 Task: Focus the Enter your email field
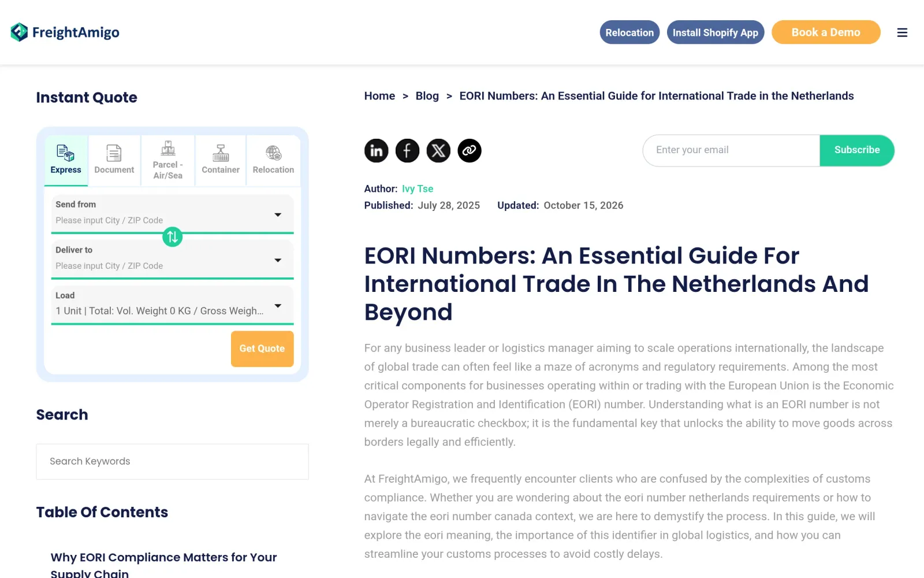pos(731,150)
